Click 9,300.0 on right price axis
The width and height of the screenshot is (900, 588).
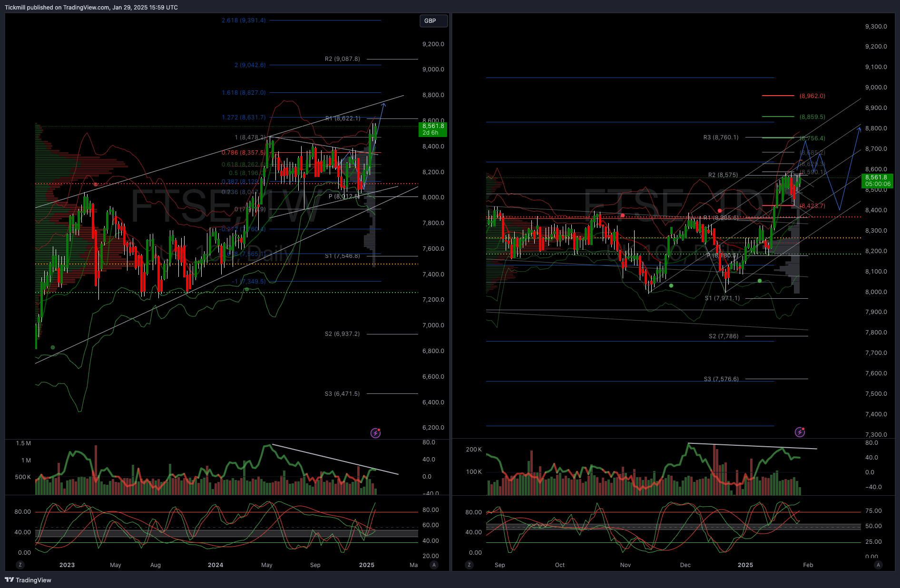point(876,27)
